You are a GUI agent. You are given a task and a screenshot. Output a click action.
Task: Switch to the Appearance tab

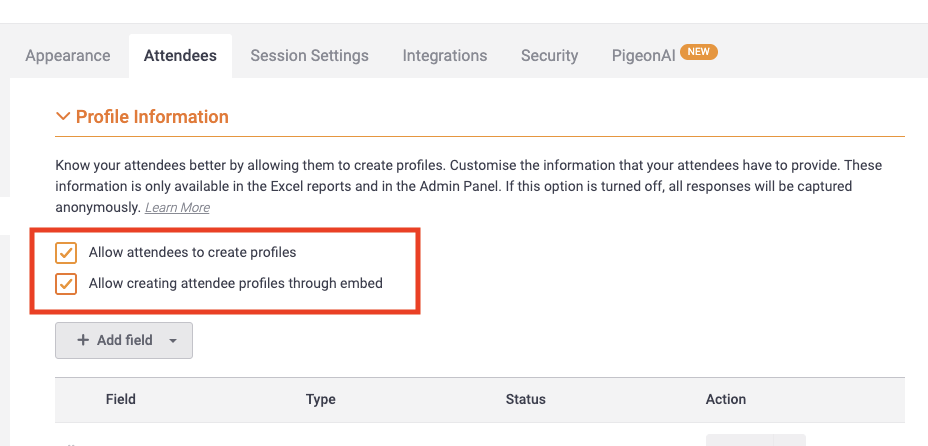pos(67,56)
